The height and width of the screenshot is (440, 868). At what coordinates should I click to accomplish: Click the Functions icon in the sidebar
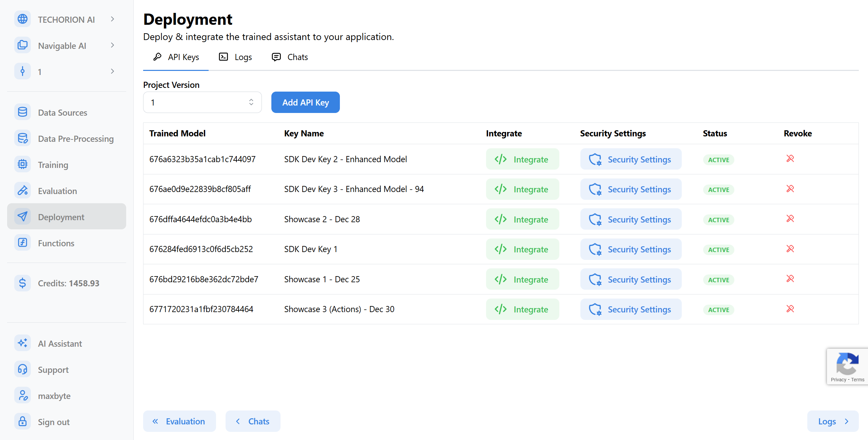[22, 243]
